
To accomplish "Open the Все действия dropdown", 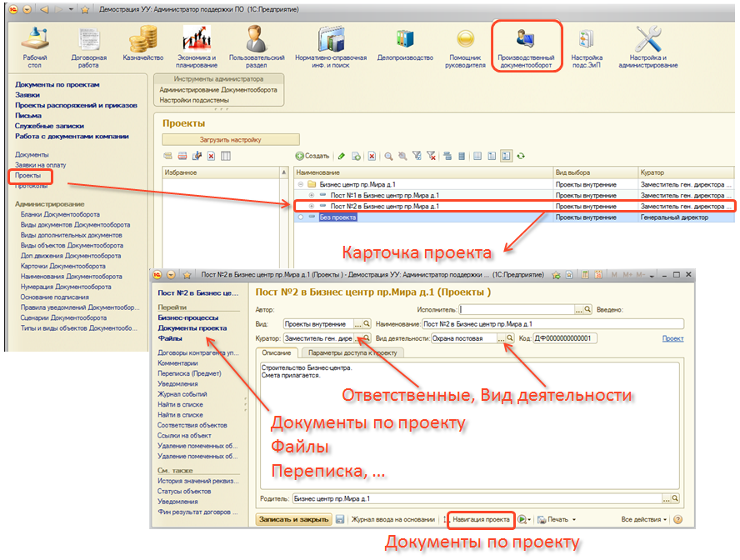I will [645, 519].
